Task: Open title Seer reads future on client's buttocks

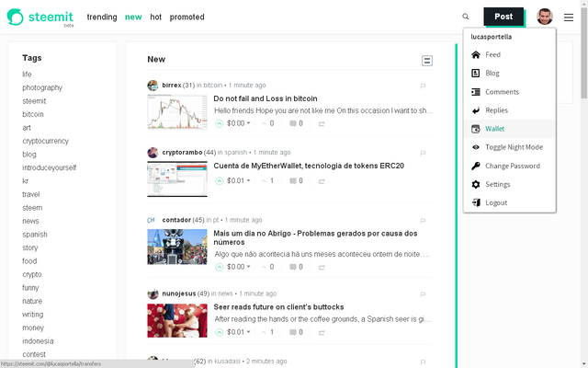Action: point(278,307)
